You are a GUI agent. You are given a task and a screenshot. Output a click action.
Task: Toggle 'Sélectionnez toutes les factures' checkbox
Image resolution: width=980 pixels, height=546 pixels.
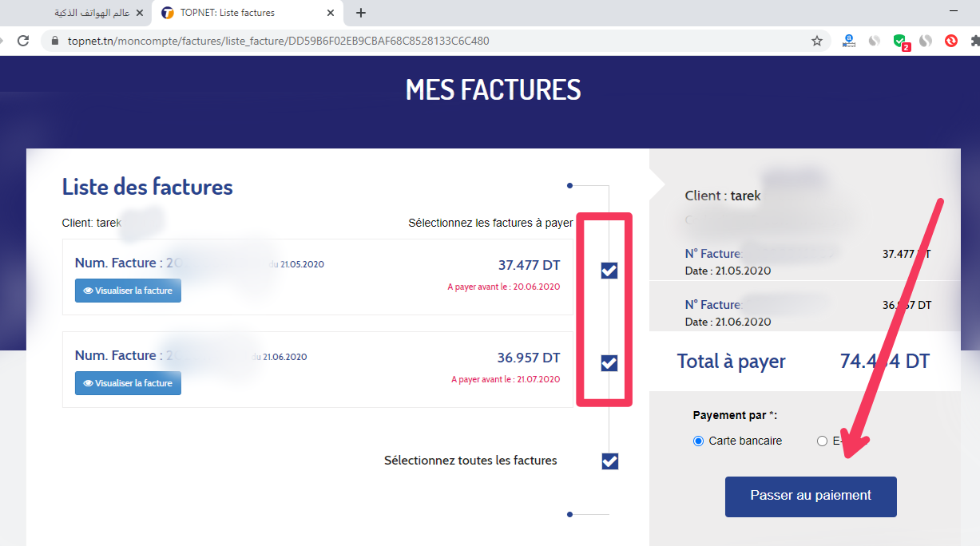[x=609, y=461]
